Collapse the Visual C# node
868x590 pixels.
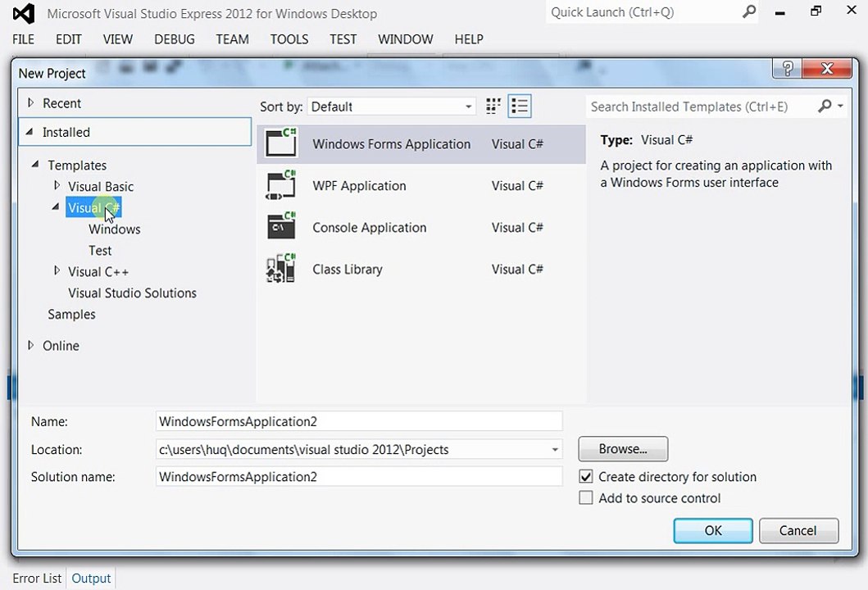pos(56,207)
